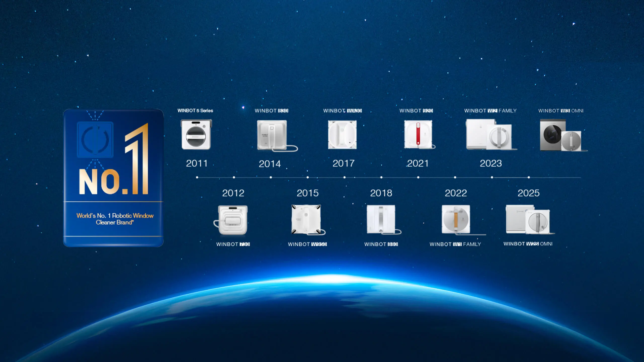Click the 2023 year label
Viewport: 644px width, 362px height.
point(491,164)
